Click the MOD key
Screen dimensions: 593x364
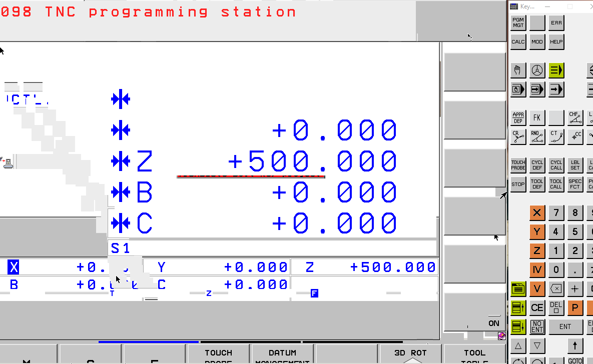tap(537, 42)
